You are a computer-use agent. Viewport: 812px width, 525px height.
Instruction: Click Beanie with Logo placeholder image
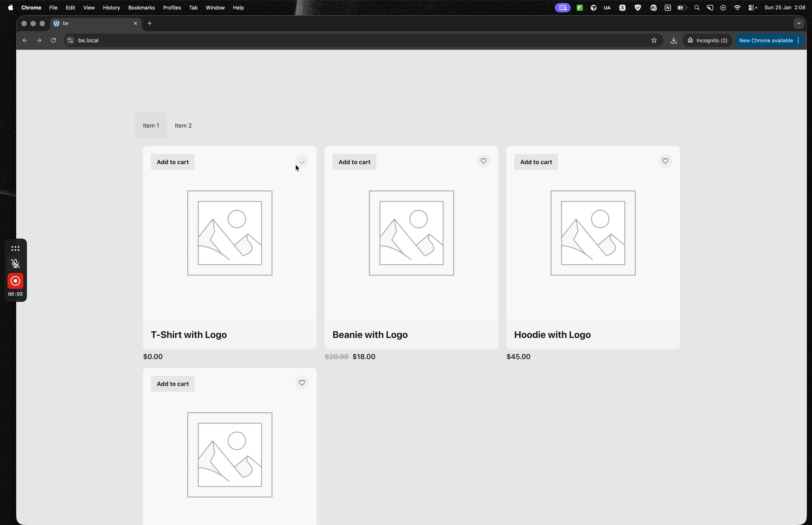pos(411,233)
